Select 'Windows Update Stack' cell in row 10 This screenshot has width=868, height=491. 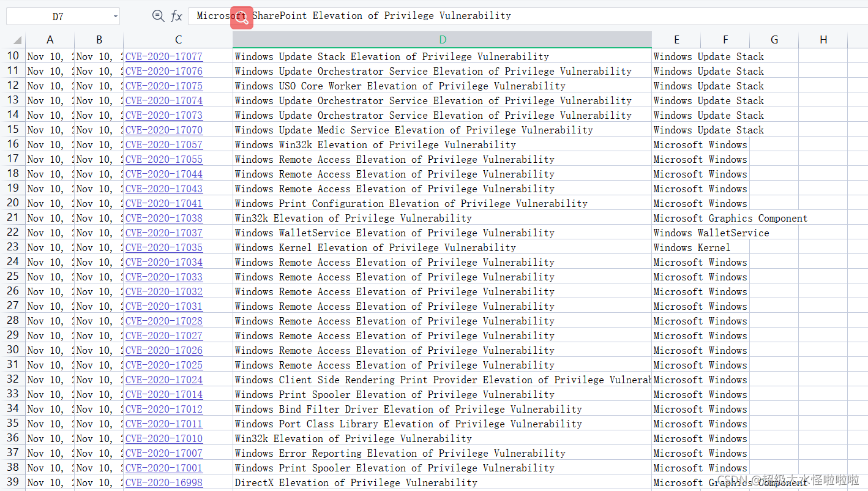[x=709, y=56]
